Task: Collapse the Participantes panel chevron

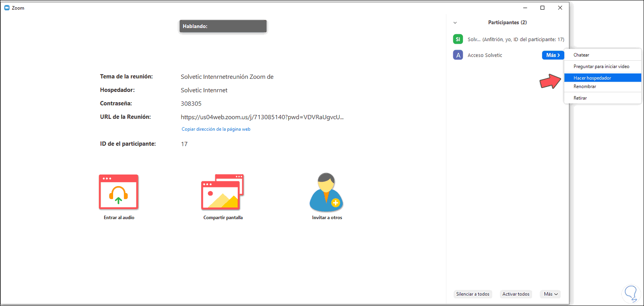Action: pyautogui.click(x=455, y=23)
